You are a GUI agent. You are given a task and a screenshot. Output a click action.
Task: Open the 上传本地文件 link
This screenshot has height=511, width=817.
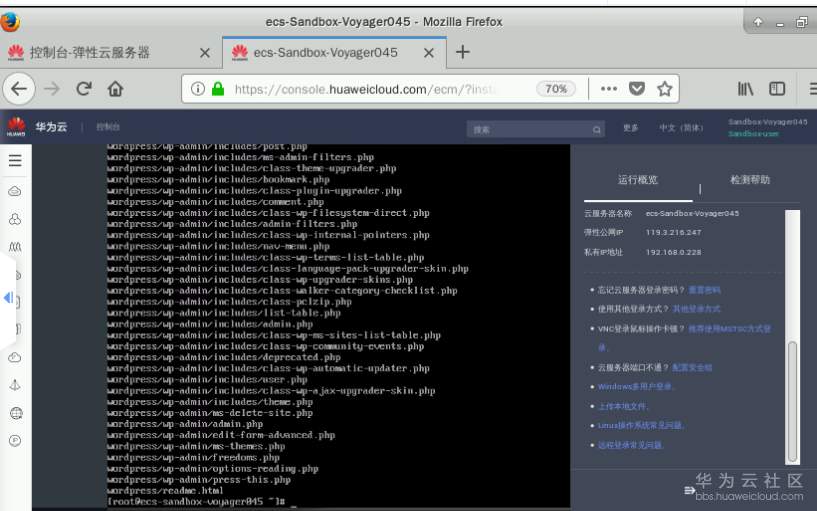pos(622,406)
